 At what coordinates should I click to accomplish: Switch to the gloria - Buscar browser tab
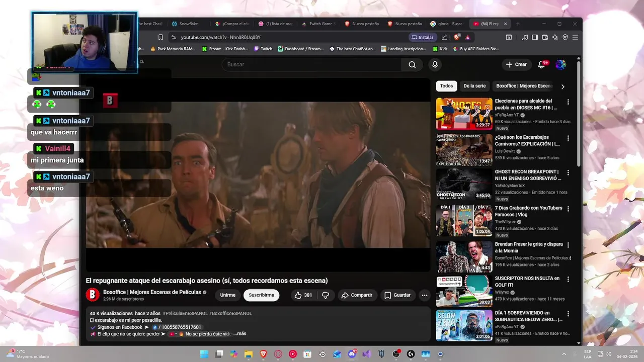[447, 24]
